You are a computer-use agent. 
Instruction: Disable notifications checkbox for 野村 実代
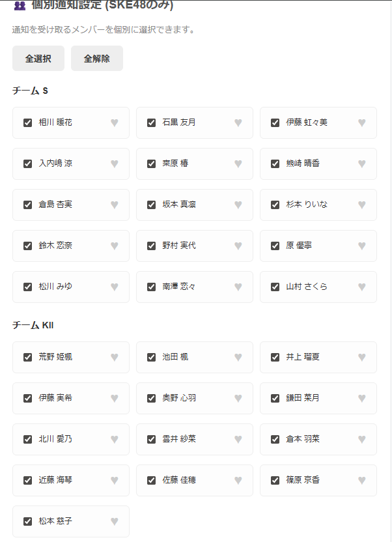[x=151, y=246]
